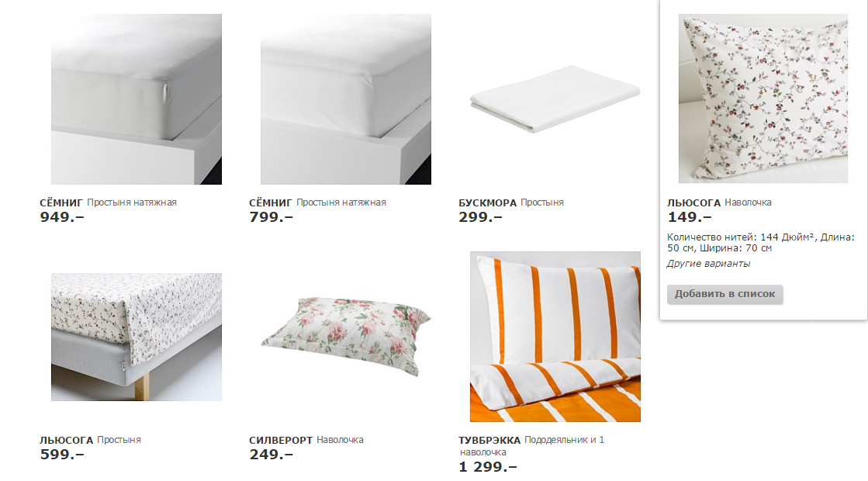Viewport: 868px width, 481px height.
Task: Click the ЛЬЮСОГА floral pillowcase image
Action: [763, 99]
